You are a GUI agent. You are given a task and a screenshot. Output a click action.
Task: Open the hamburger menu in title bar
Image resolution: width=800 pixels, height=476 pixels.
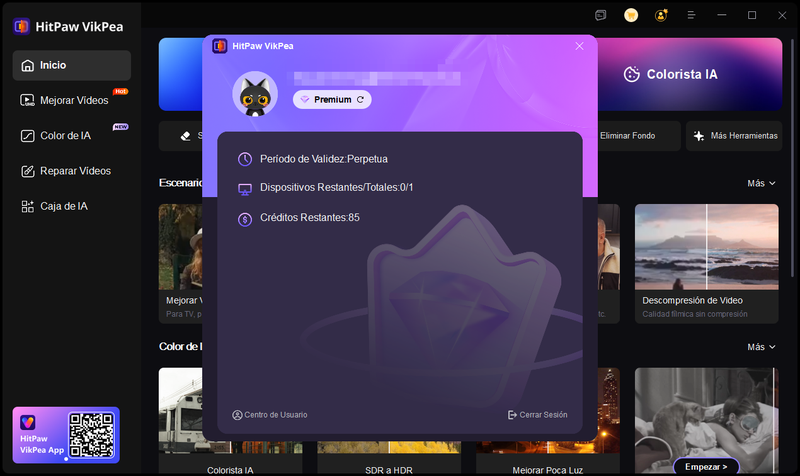691,15
